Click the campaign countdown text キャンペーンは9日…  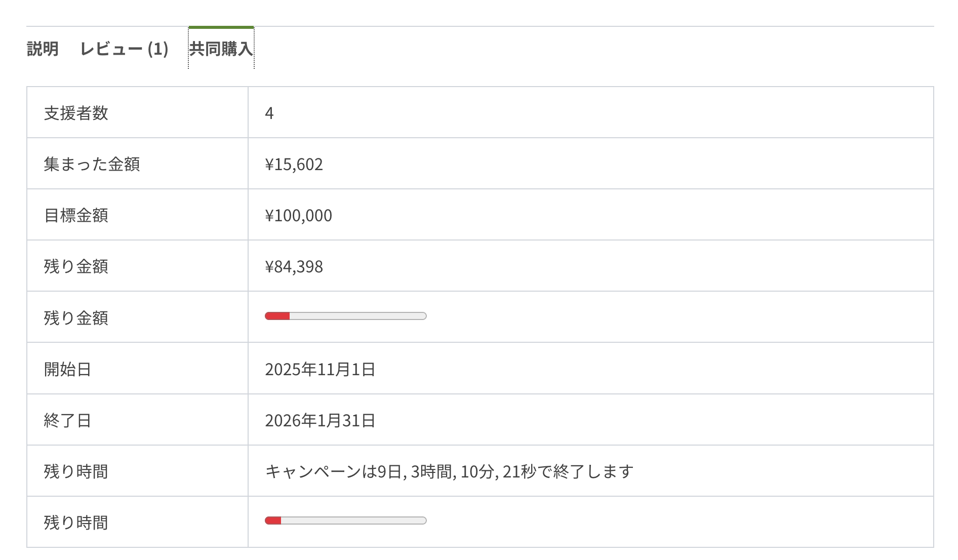point(449,471)
